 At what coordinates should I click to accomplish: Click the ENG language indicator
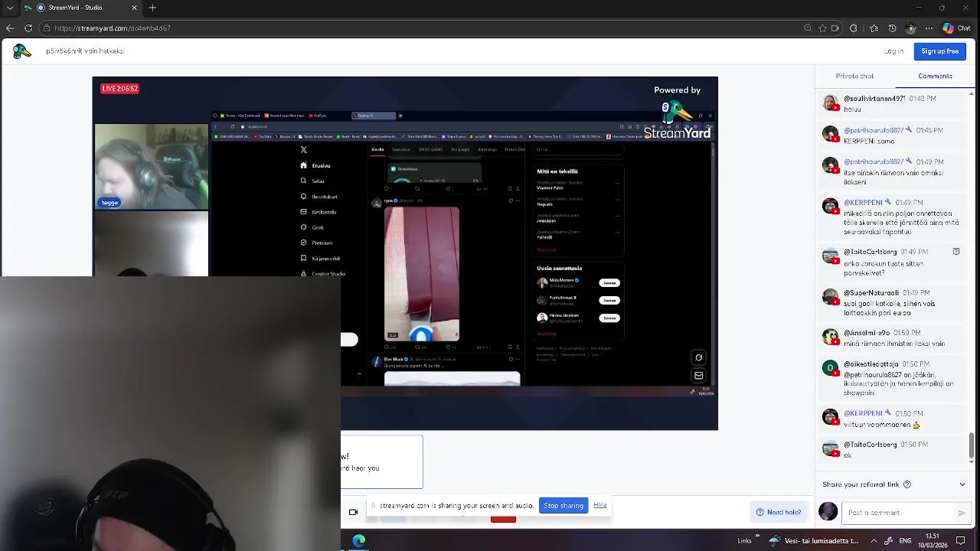[905, 540]
